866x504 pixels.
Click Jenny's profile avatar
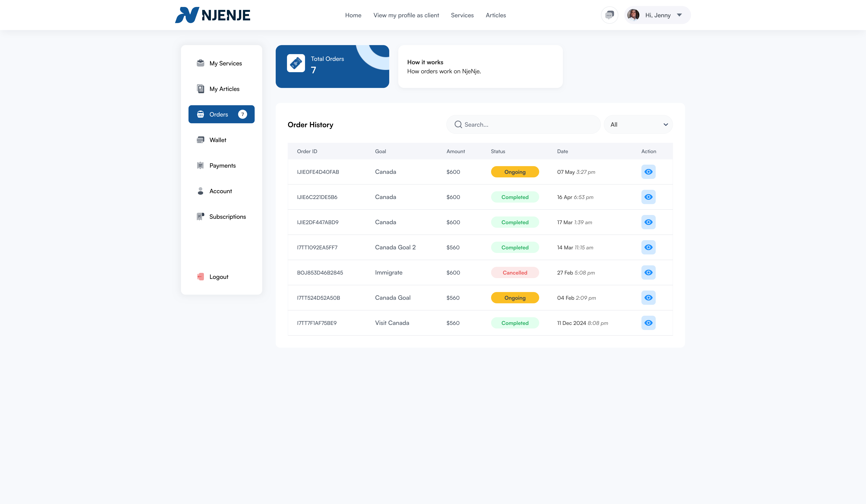point(633,15)
